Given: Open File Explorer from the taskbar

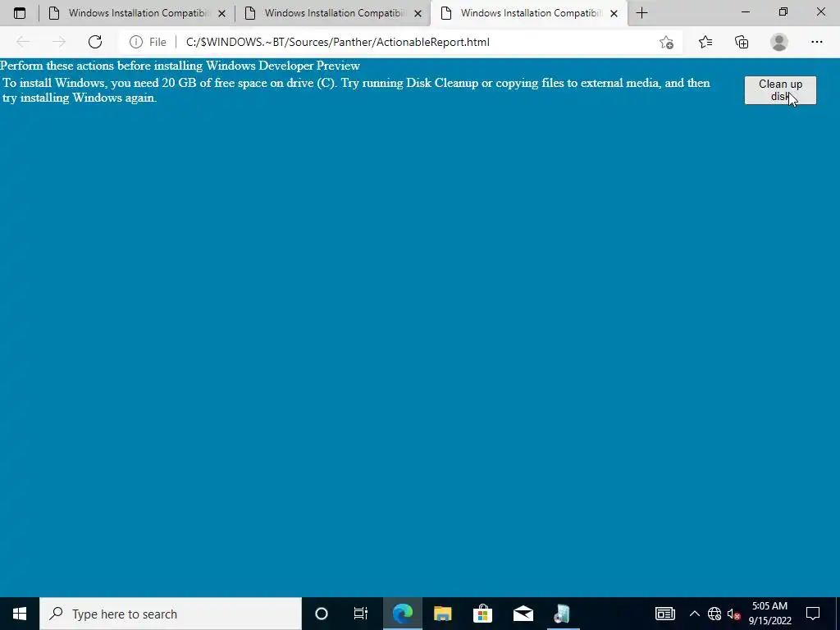Looking at the screenshot, I should pyautogui.click(x=442, y=614).
